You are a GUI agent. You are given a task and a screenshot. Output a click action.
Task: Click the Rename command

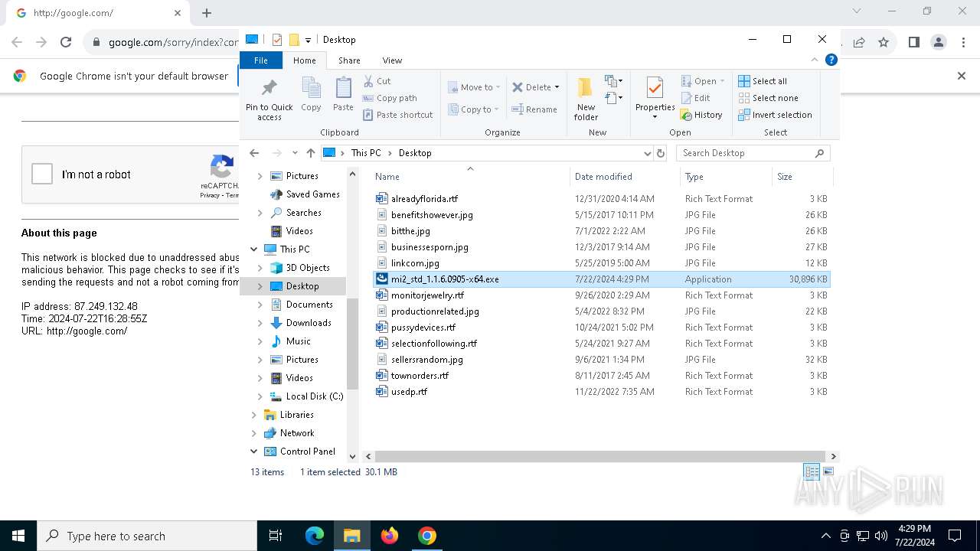click(x=534, y=109)
